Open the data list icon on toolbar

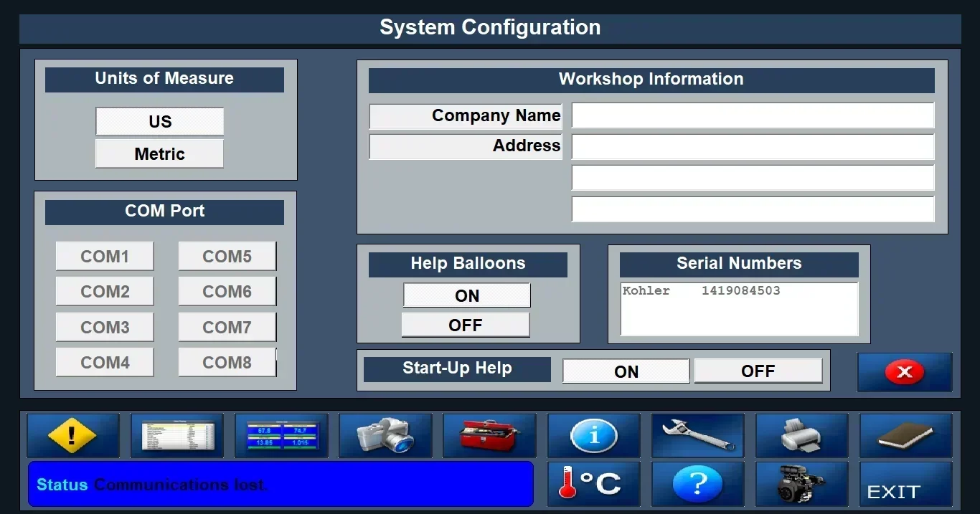177,435
